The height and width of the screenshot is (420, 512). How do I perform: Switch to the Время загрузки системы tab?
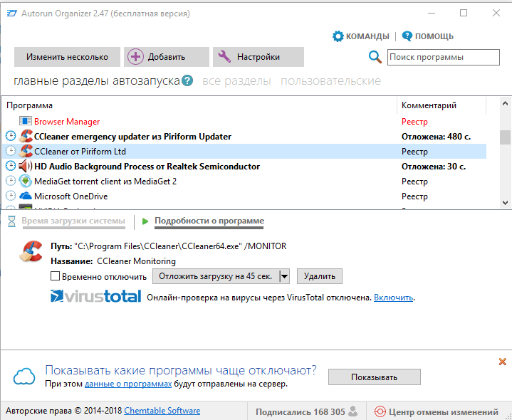click(73, 221)
